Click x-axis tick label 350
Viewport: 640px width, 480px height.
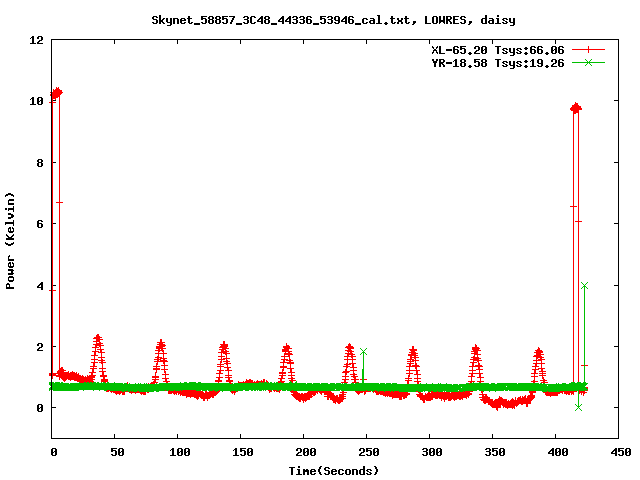(494, 452)
